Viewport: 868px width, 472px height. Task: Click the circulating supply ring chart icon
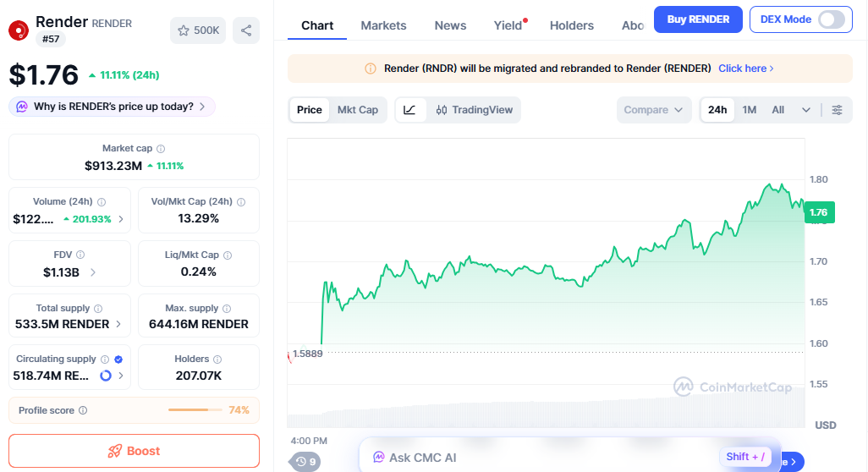pyautogui.click(x=105, y=376)
